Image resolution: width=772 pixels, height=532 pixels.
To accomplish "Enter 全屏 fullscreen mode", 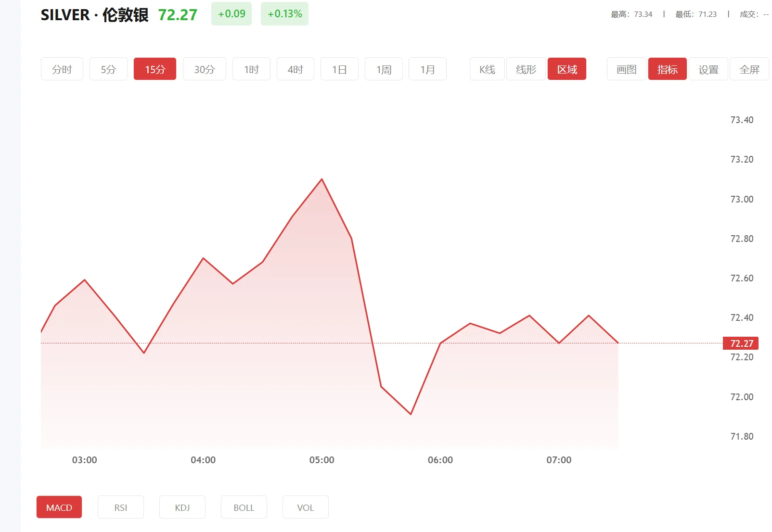I will click(749, 69).
